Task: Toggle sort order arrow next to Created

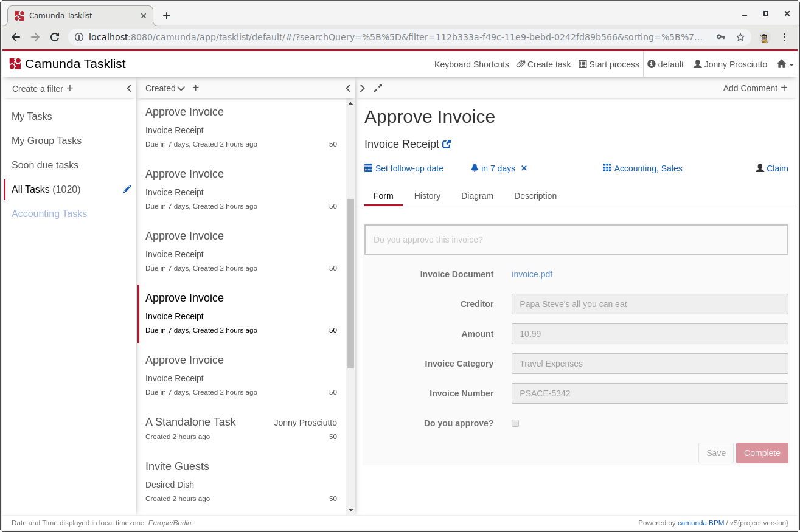Action: click(x=181, y=89)
